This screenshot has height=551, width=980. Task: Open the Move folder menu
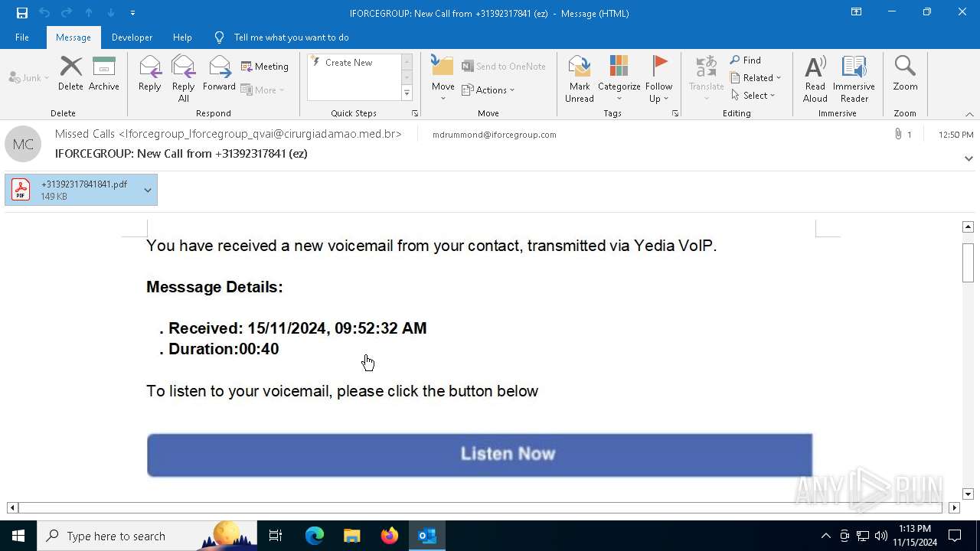pos(443,79)
